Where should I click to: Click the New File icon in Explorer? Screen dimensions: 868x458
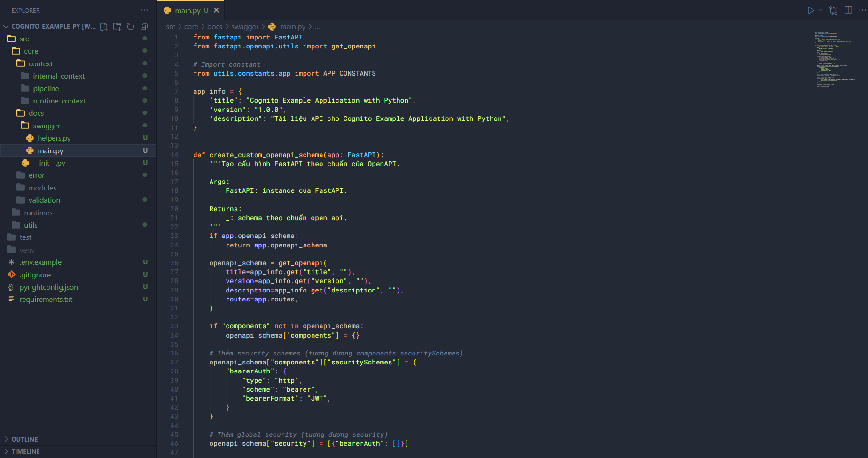104,26
